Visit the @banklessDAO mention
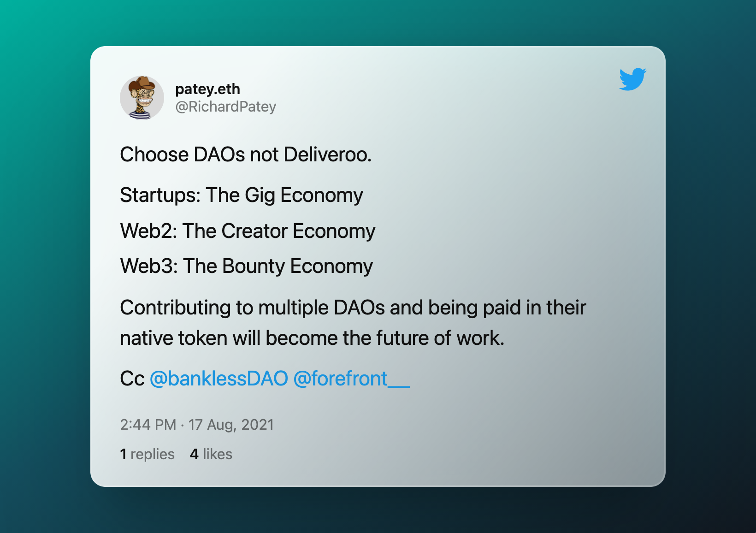 pyautogui.click(x=219, y=379)
